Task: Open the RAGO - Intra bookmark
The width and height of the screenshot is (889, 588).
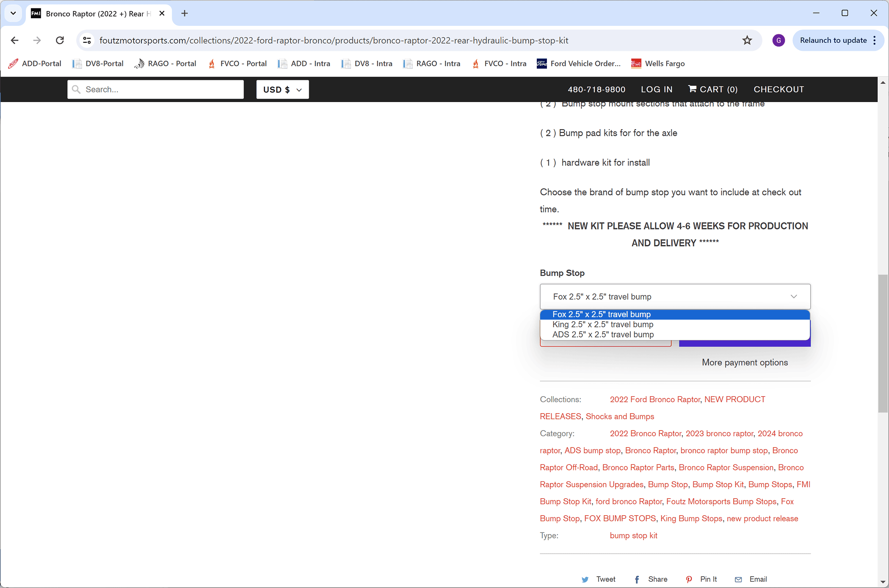Action: 432,63
